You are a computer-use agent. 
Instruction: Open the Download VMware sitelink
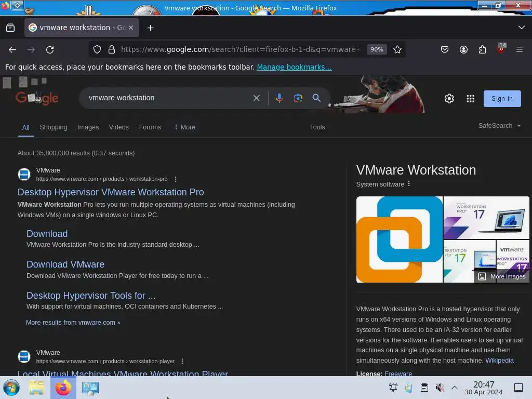click(x=65, y=264)
